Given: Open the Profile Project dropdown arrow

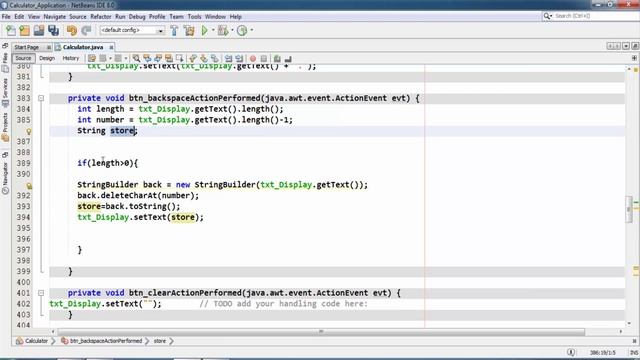Looking at the screenshot, I should coord(251,30).
